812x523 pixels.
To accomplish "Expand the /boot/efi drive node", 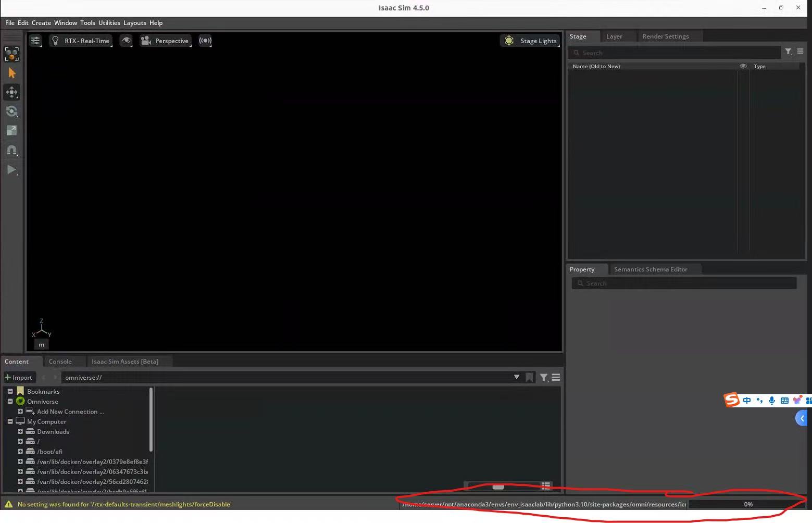I will pyautogui.click(x=20, y=452).
